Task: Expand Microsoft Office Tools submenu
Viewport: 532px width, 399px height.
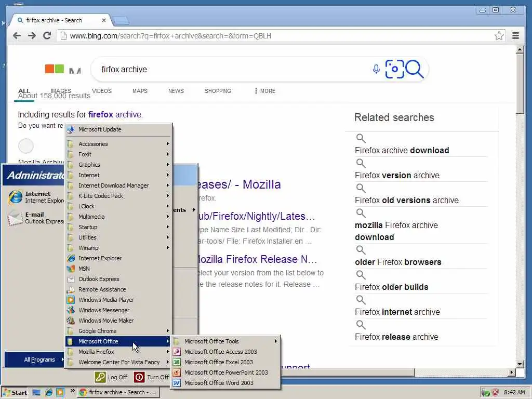Action: click(225, 341)
